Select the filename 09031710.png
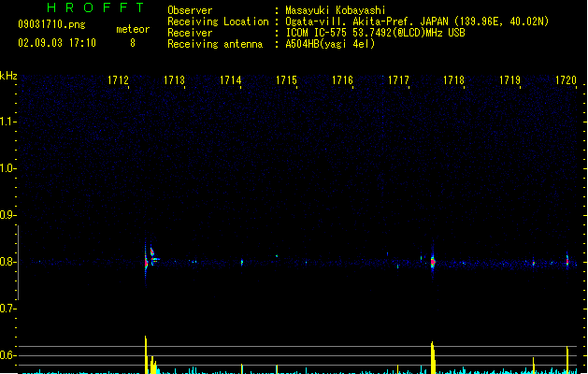The image size is (588, 374). point(51,24)
